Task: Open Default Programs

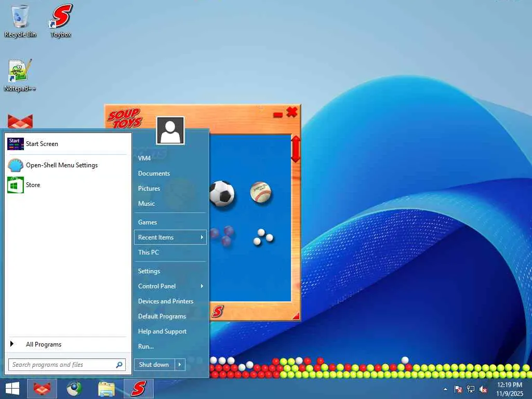Action: pyautogui.click(x=170, y=316)
